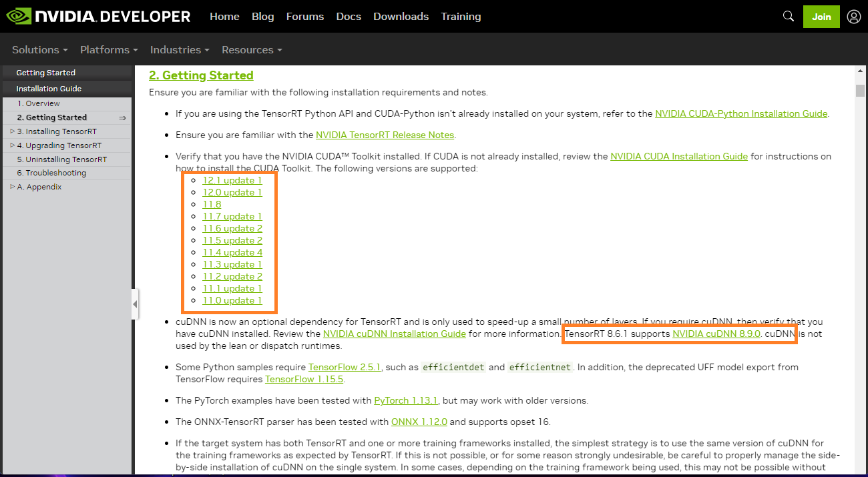Click the scrollbar up arrow
Viewport: 868px width, 477px height.
(x=860, y=71)
